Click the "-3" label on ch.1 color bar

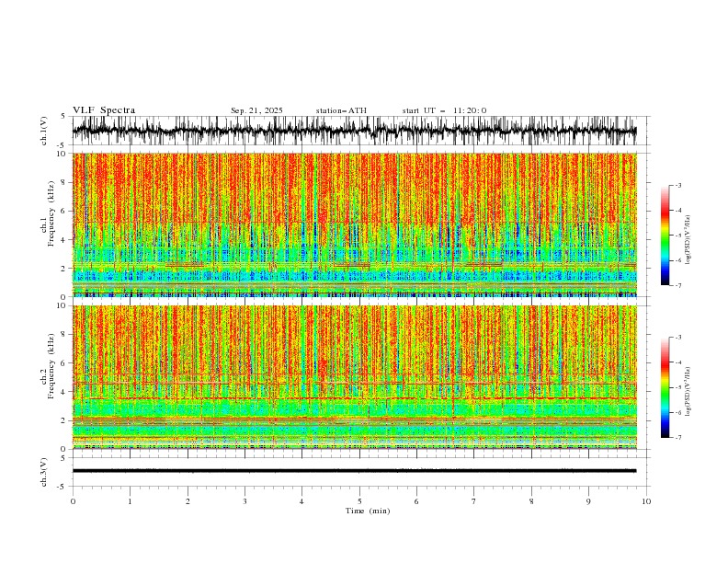tap(678, 185)
